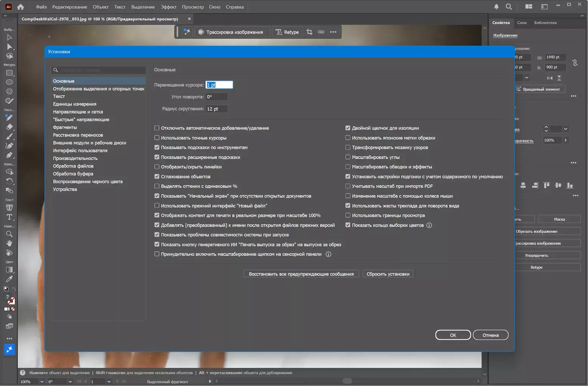The height and width of the screenshot is (386, 588).
Task: Select the Rectangle tool
Action: click(9, 73)
